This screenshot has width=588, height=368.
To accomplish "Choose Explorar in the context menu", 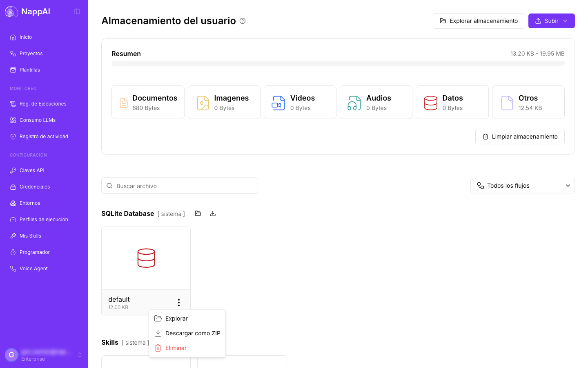I will point(187,319).
